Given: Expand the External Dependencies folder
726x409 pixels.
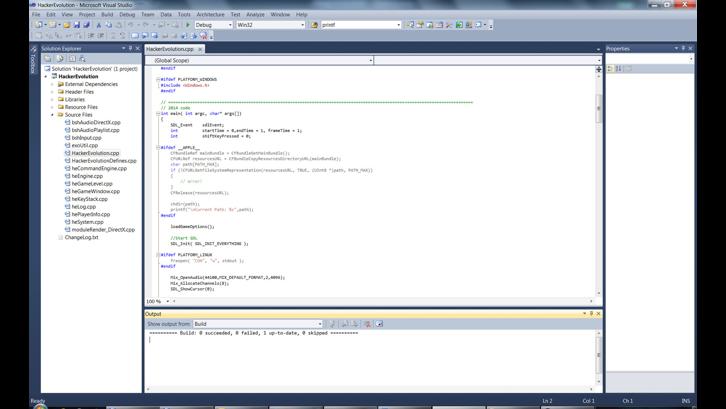Looking at the screenshot, I should click(x=52, y=84).
